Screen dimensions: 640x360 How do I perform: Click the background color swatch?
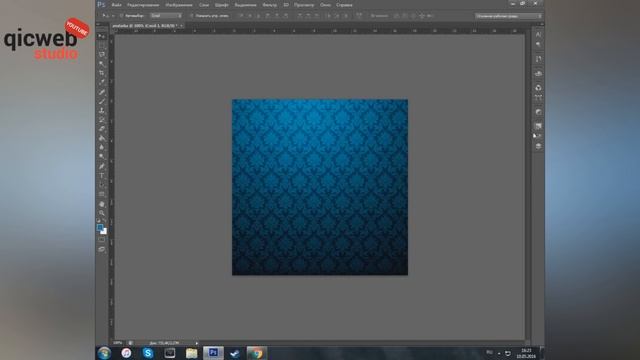point(104,231)
